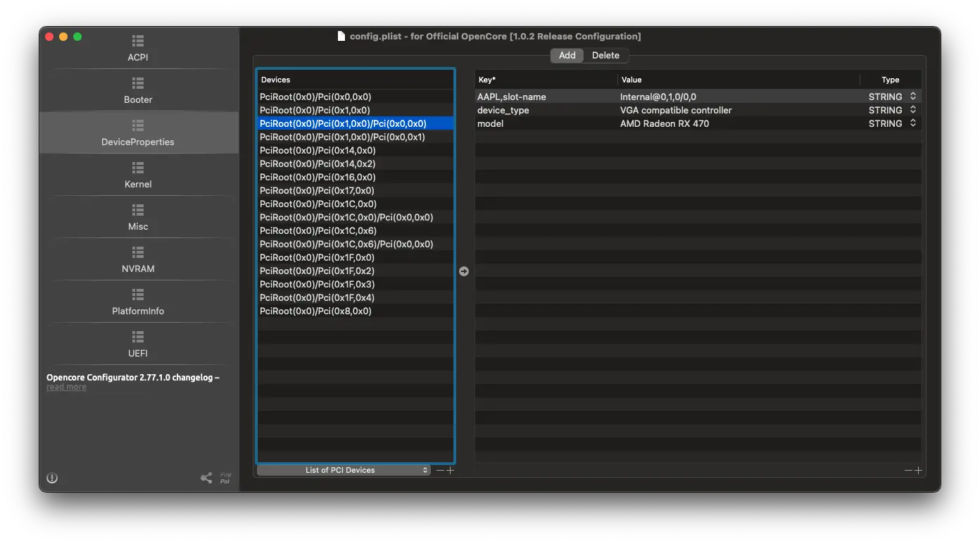The width and height of the screenshot is (980, 544).
Task: Click the share icon in sidebar
Action: 206,478
